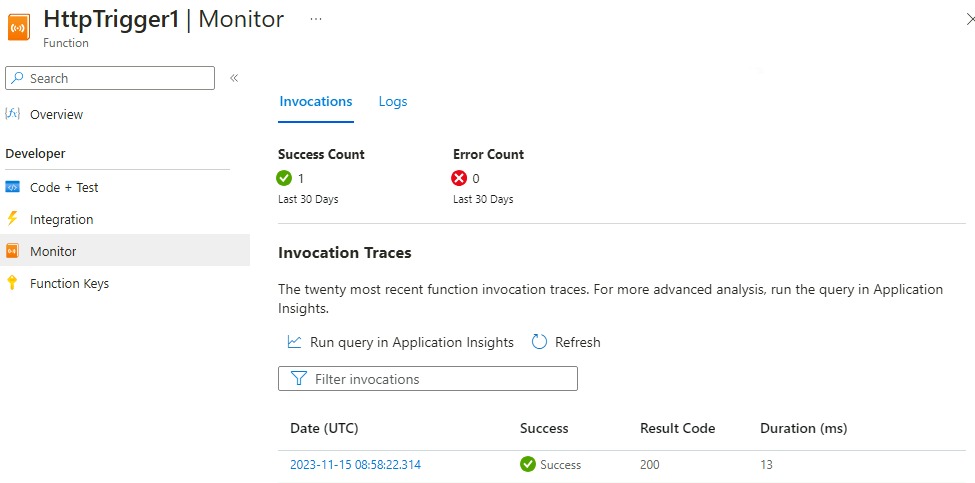Screen dimensions: 975x483
Task: Switch to the Invocations tab
Action: pos(316,101)
